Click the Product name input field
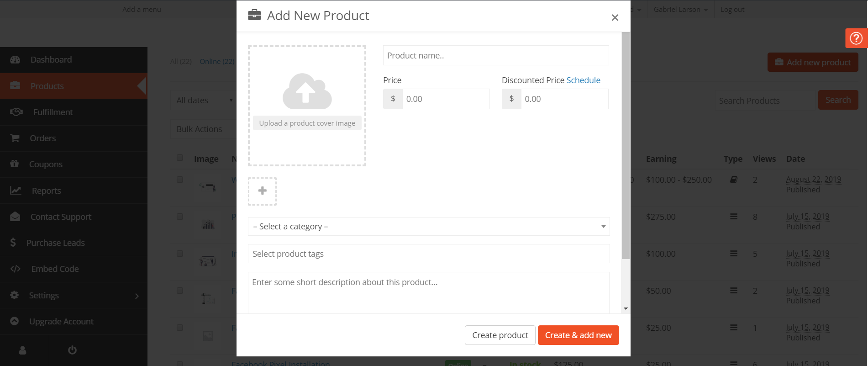Viewport: 868px width, 366px height. (x=495, y=56)
